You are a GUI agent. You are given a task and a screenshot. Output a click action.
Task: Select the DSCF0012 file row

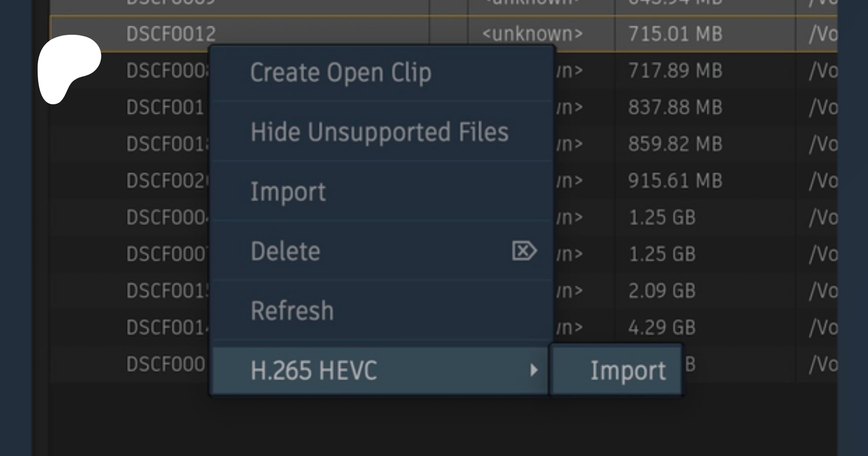coord(171,34)
